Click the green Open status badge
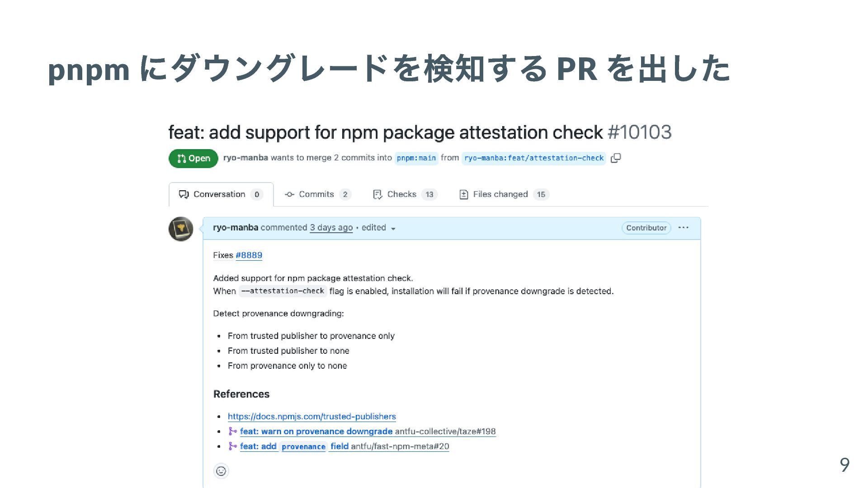This screenshot has height=488, width=868. (x=193, y=159)
